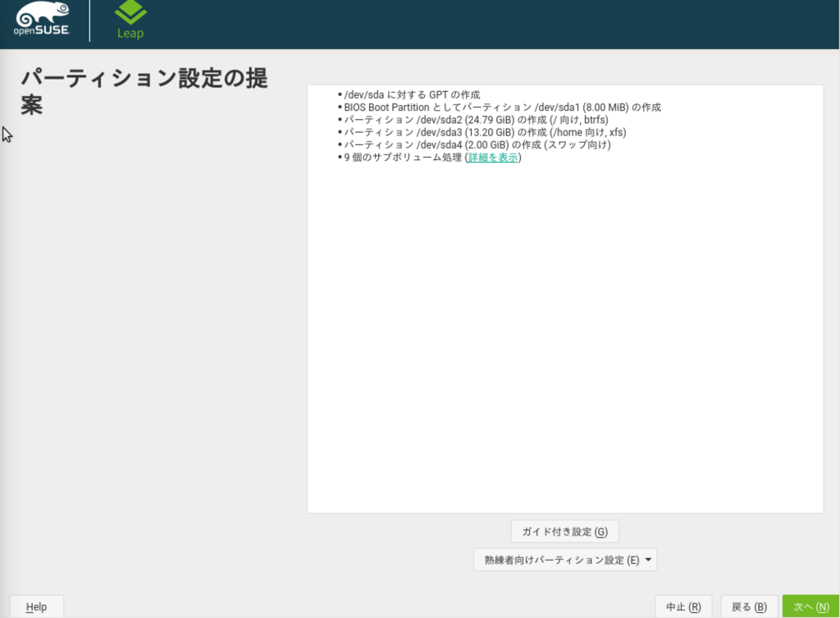The height and width of the screenshot is (618, 840).
Task: Select the /dev/sda3 (13.20 GiB) /home xfs line
Action: click(x=482, y=132)
